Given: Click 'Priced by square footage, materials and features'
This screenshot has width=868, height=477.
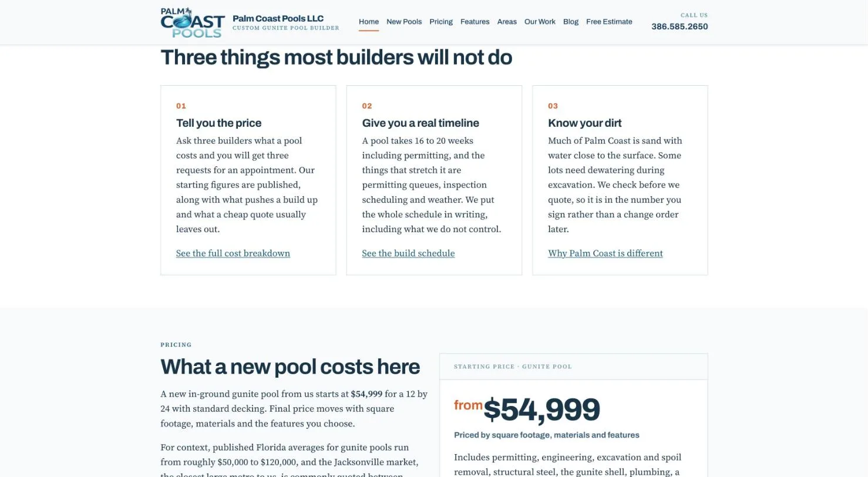Looking at the screenshot, I should pyautogui.click(x=547, y=435).
